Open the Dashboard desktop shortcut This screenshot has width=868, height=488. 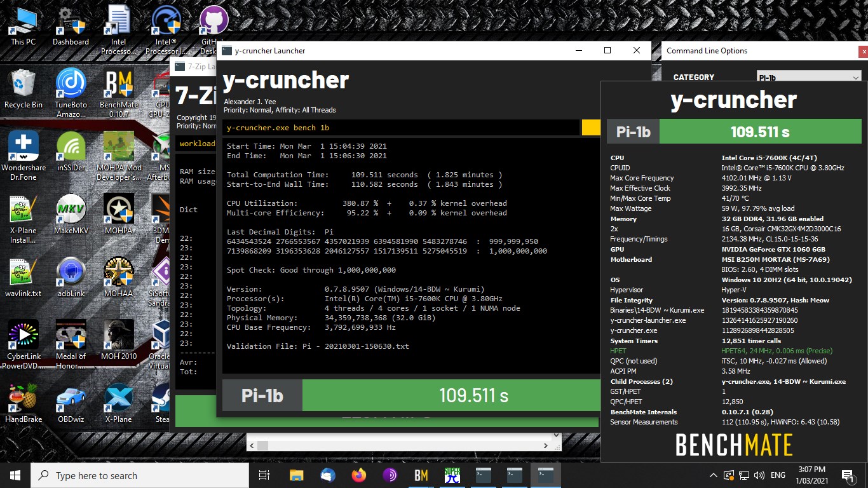(x=71, y=27)
